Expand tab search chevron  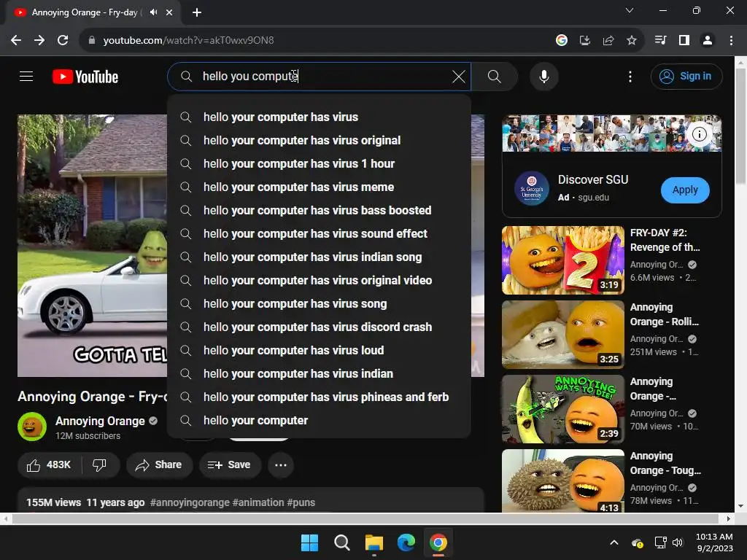630,10
